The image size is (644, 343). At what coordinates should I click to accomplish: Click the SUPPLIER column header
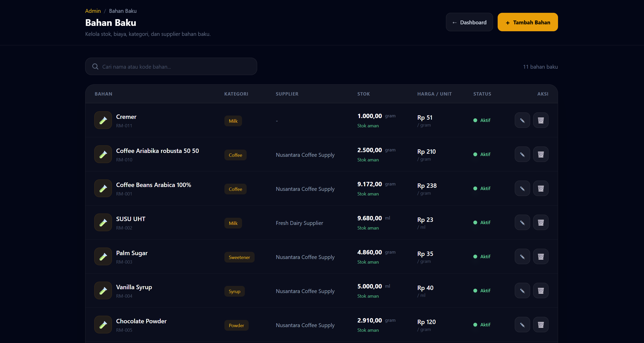tap(287, 94)
